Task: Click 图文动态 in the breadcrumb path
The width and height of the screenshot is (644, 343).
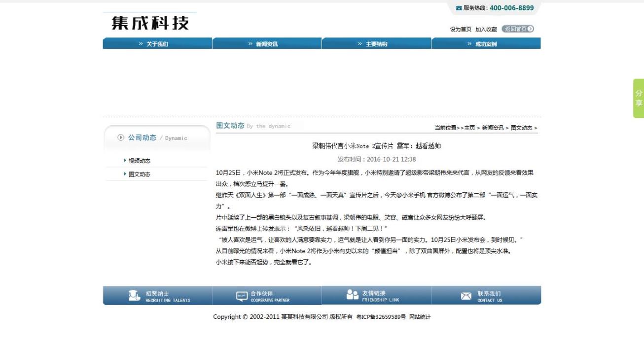Action: [x=521, y=128]
